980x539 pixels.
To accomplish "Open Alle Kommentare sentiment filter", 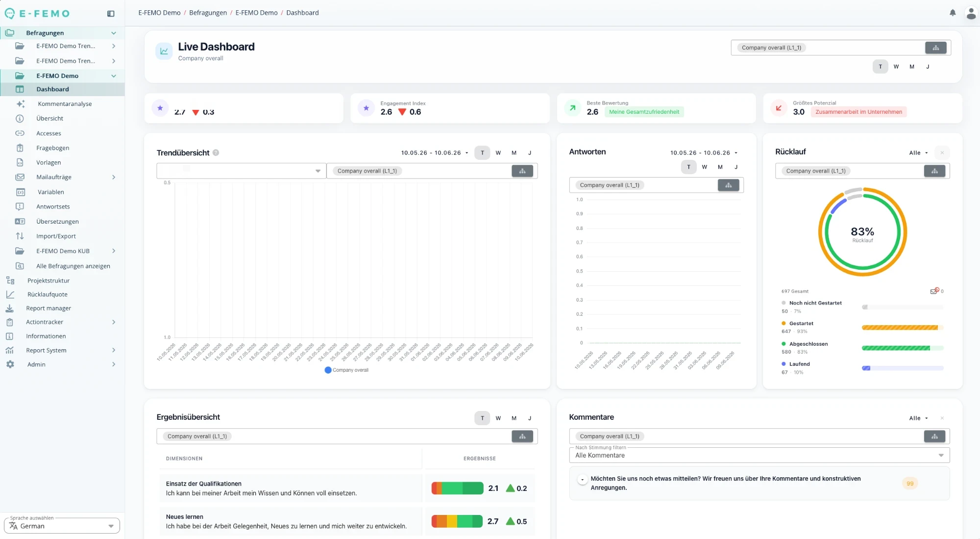I will [x=759, y=455].
